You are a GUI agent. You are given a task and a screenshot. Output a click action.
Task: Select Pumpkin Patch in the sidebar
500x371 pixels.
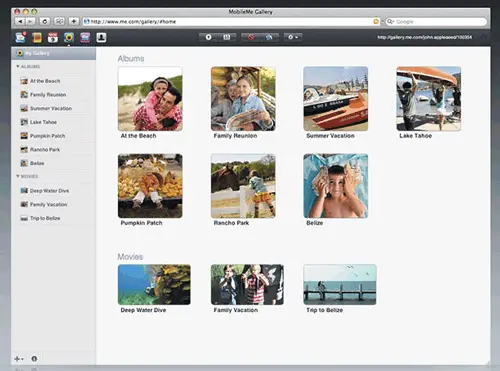point(54,136)
